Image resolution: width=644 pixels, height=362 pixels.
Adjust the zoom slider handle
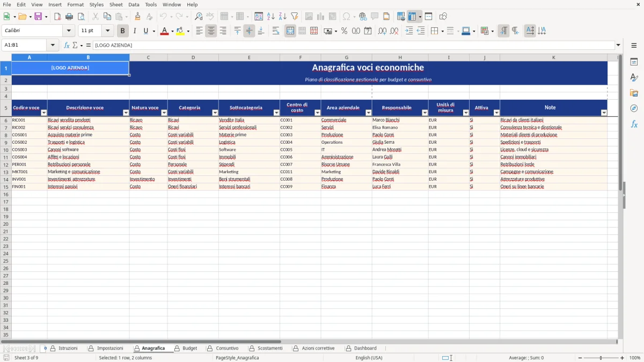pyautogui.click(x=601, y=358)
